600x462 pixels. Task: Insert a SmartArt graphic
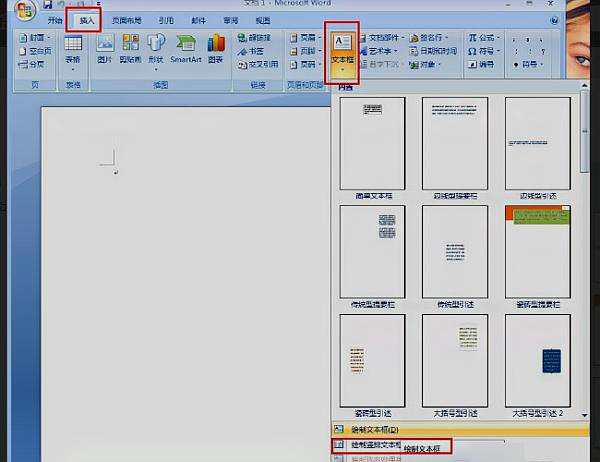(x=186, y=49)
